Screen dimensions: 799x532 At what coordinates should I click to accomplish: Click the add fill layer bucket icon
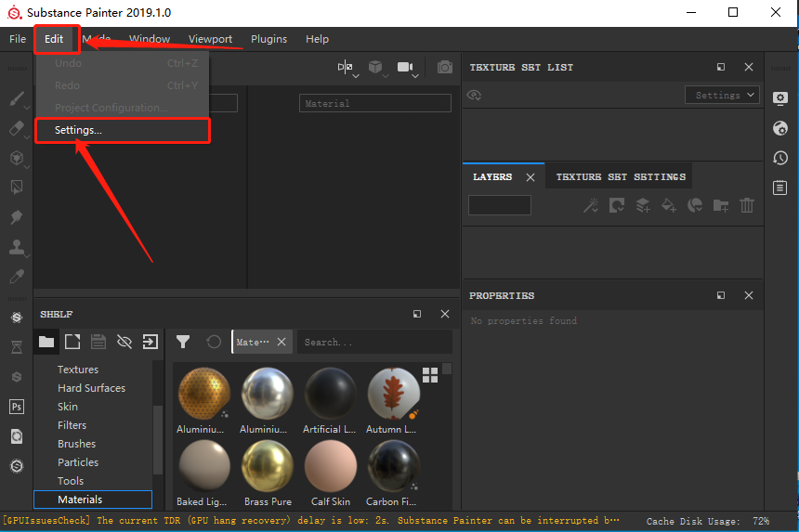(x=669, y=205)
